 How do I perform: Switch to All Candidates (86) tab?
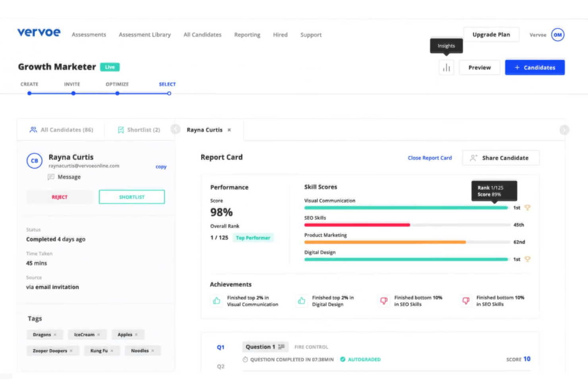click(61, 130)
